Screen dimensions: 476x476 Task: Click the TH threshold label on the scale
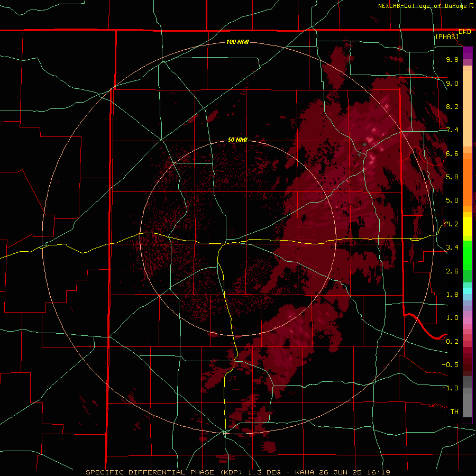(454, 412)
